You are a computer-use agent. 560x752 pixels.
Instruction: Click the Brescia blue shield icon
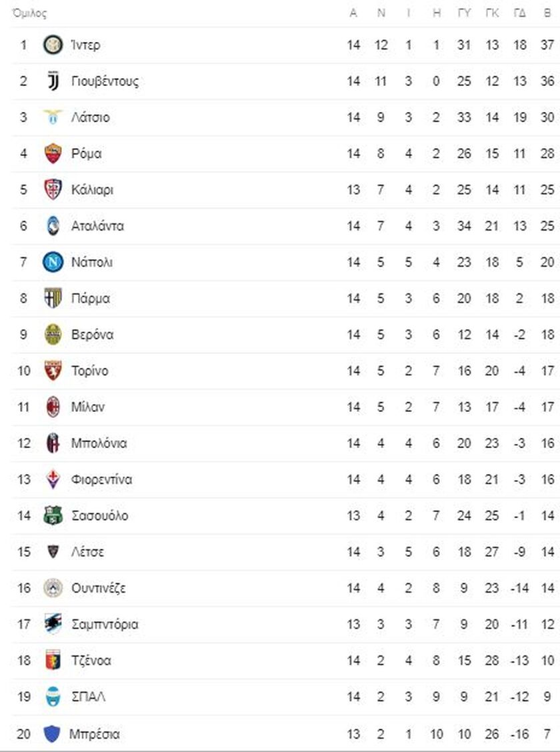click(x=51, y=733)
